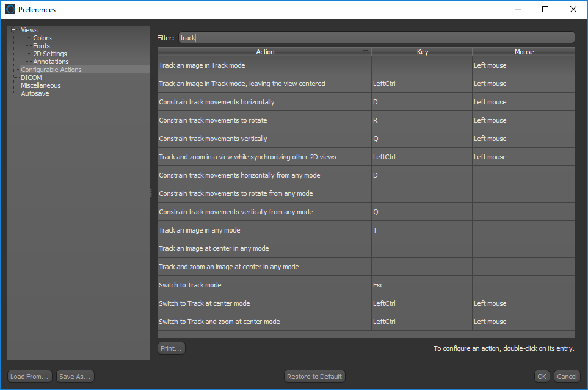Sort by the Action column header

265,52
